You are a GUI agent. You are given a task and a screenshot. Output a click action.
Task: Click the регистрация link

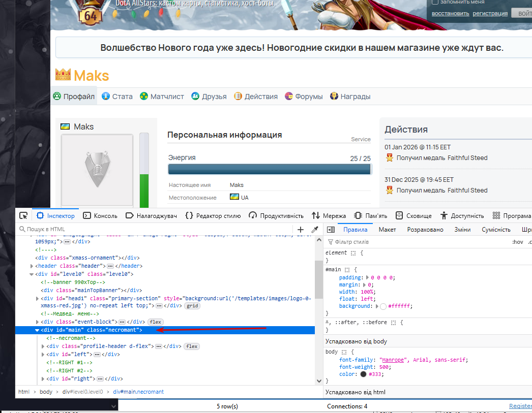(490, 14)
